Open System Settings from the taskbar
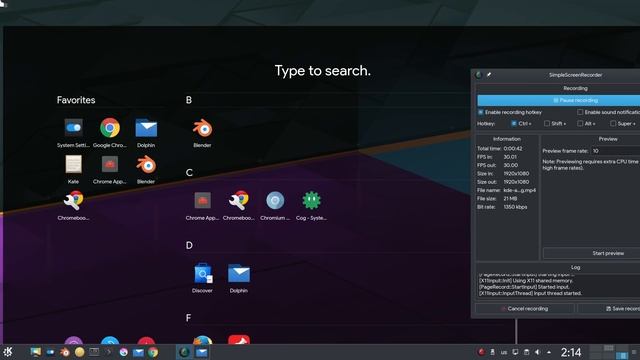The height and width of the screenshot is (360, 640). pyautogui.click(x=50, y=352)
